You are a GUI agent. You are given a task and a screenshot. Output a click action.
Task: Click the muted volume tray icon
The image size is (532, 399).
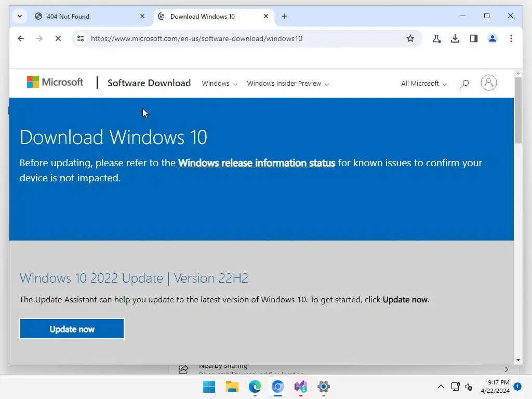click(469, 387)
